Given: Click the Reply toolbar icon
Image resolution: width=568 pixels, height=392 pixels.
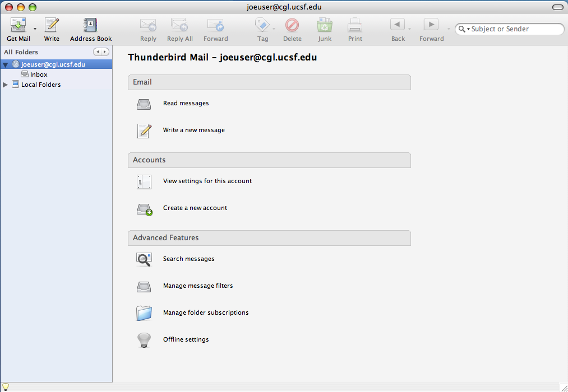Looking at the screenshot, I should click(x=148, y=25).
